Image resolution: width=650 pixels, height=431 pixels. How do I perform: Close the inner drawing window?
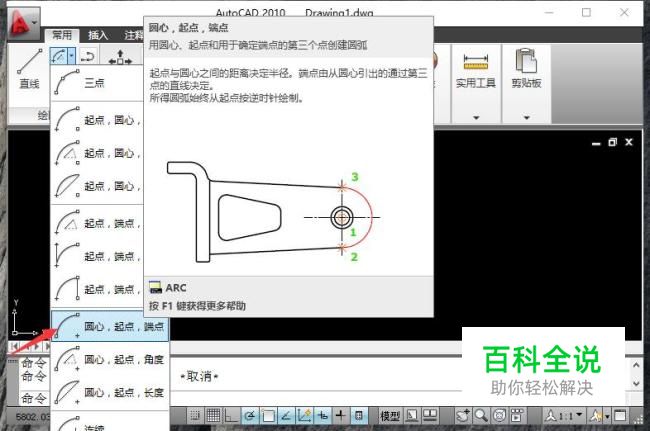tap(628, 142)
